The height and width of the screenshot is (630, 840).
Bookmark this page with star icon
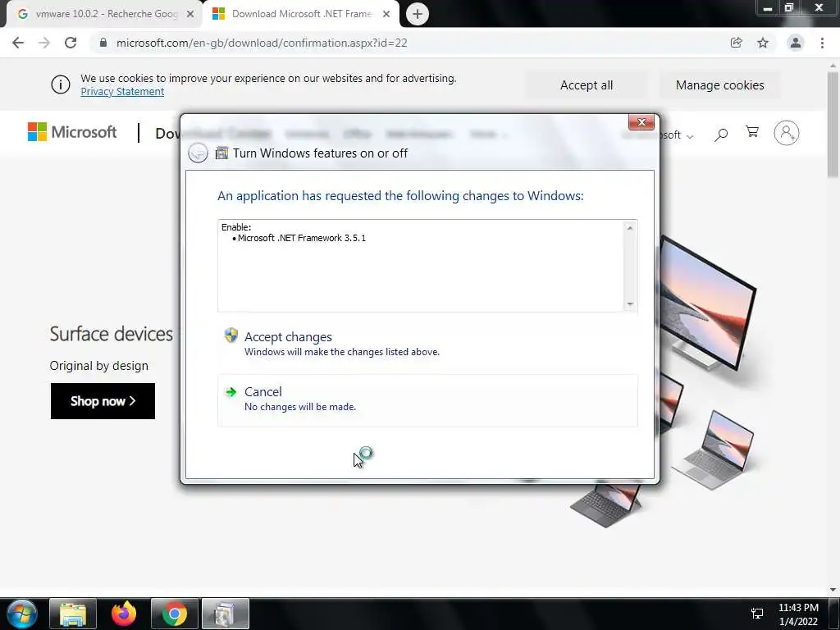[763, 43]
